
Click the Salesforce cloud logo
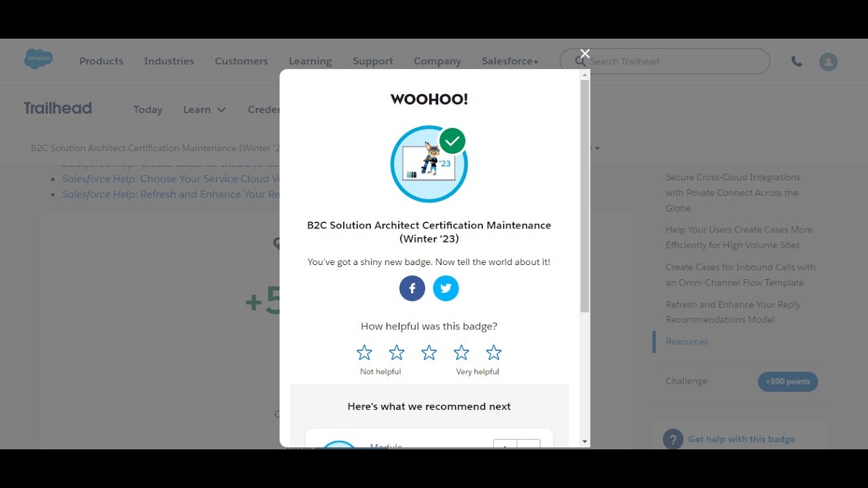pos(39,59)
